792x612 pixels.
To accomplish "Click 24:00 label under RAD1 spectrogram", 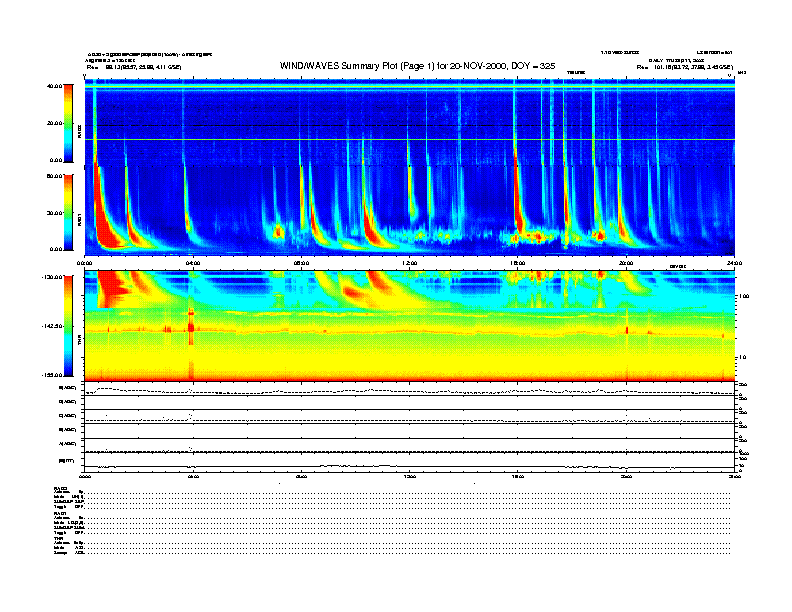I will pos(734,263).
